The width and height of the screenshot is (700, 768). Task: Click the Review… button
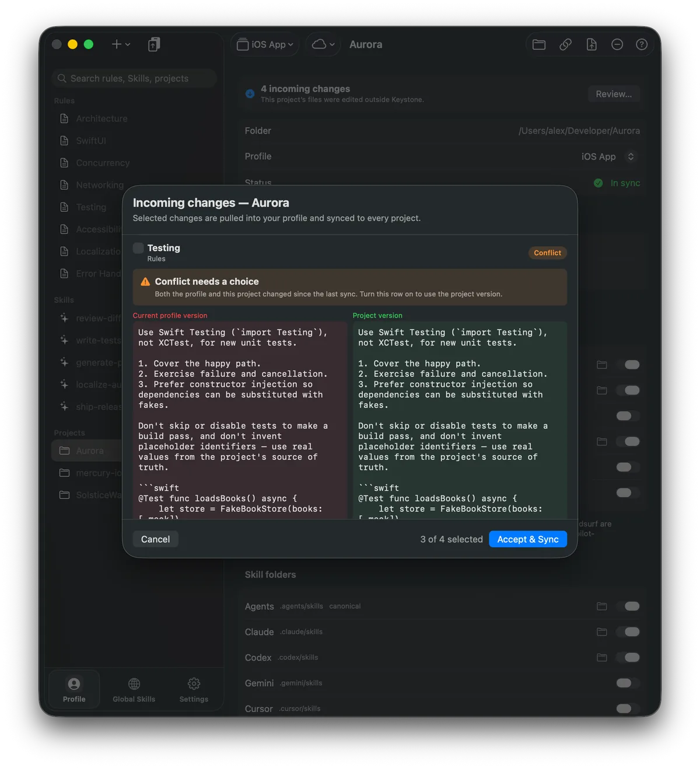(614, 94)
